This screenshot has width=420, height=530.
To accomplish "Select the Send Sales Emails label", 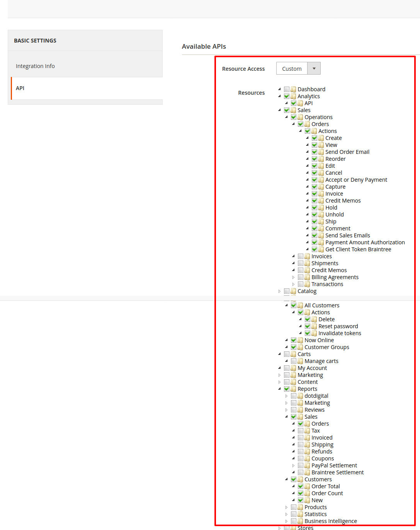I will pyautogui.click(x=348, y=235).
